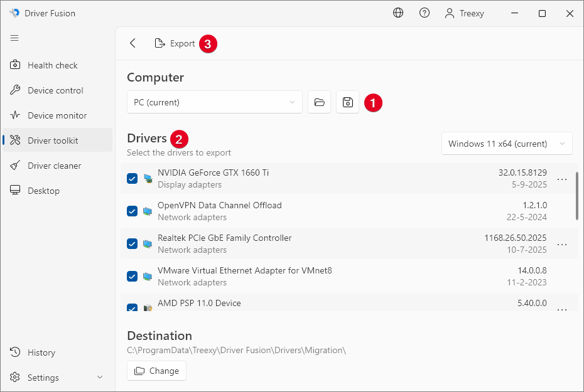Maximize the Driver Fusion window
This screenshot has height=392, width=584.
[543, 13]
